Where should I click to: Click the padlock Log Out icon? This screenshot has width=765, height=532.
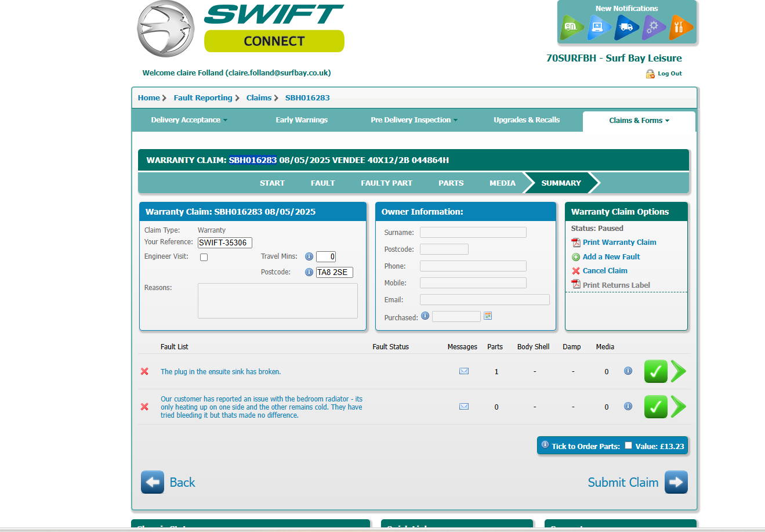tap(650, 74)
